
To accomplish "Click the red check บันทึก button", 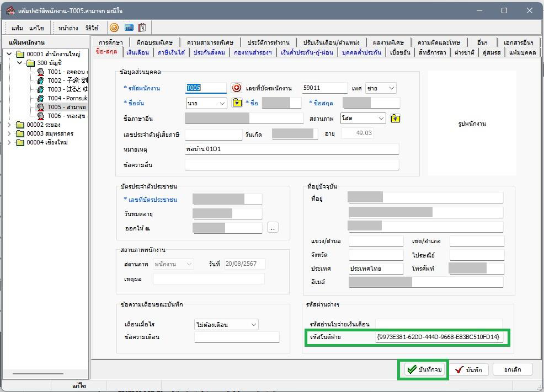I will 468,369.
